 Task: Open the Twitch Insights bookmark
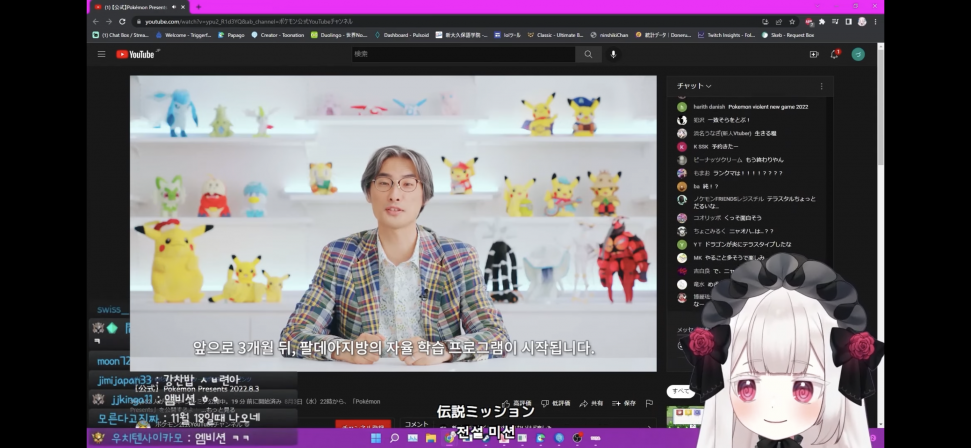[726, 35]
